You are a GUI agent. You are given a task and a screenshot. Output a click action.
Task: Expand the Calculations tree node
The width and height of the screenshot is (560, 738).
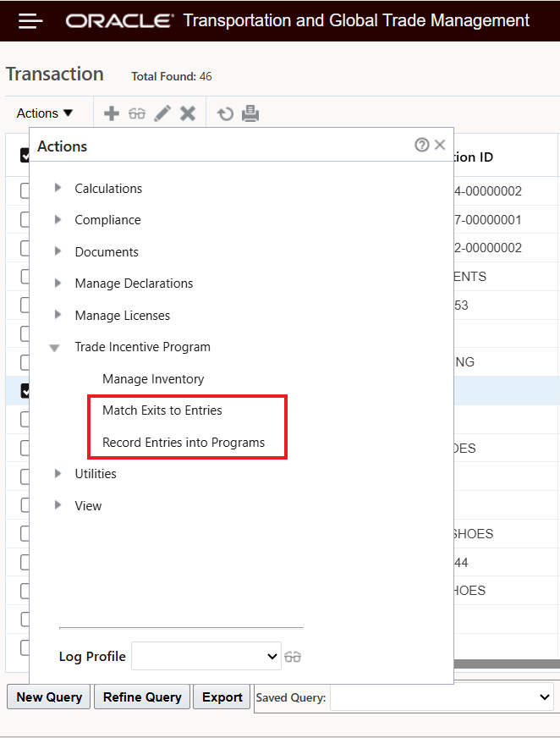tap(58, 188)
